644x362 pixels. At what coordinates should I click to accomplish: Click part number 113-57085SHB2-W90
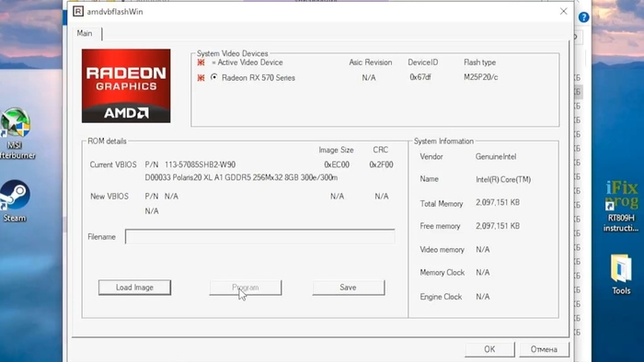[x=200, y=164]
